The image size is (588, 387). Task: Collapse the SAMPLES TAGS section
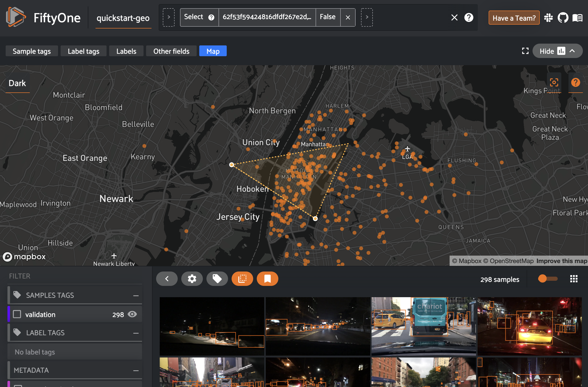136,295
